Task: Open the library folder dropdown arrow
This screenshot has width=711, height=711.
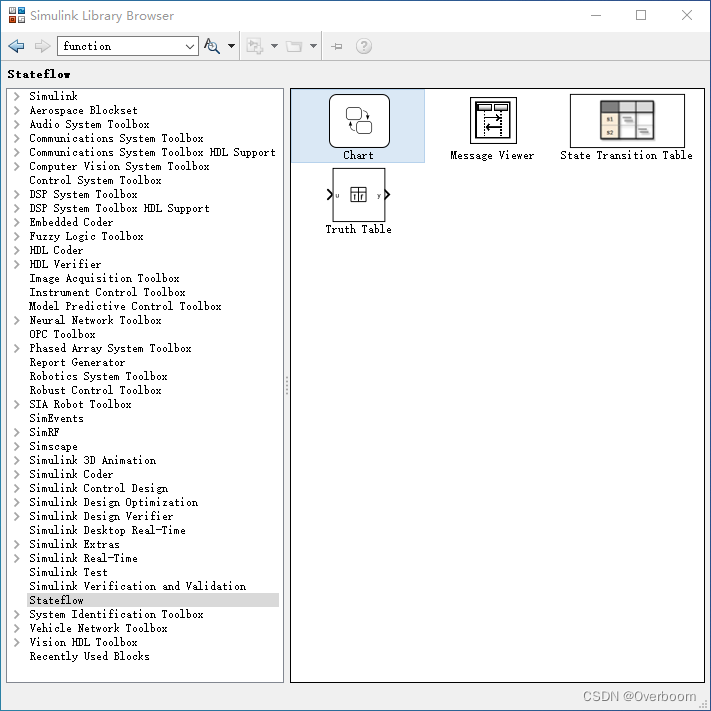Action: pyautogui.click(x=313, y=46)
